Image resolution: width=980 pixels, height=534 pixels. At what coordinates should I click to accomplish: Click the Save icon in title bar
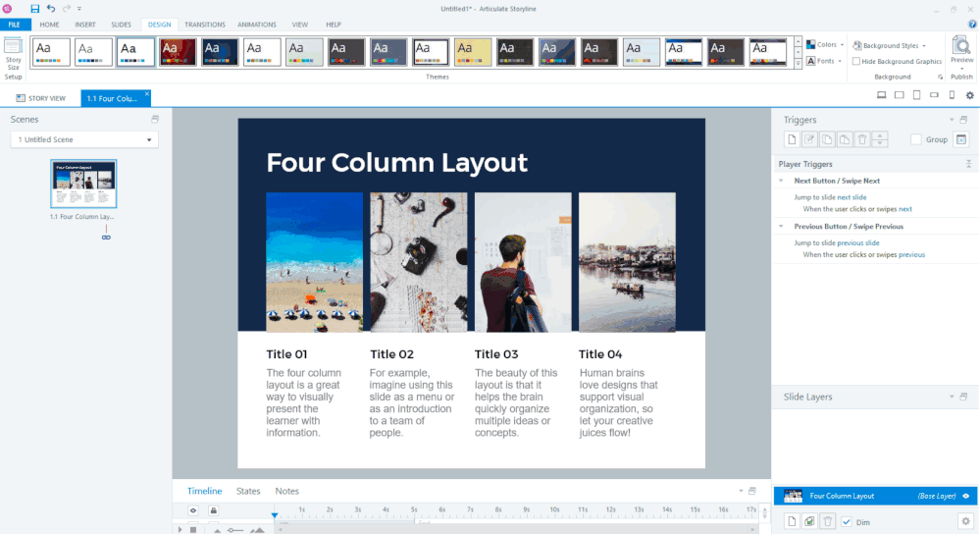[x=35, y=8]
